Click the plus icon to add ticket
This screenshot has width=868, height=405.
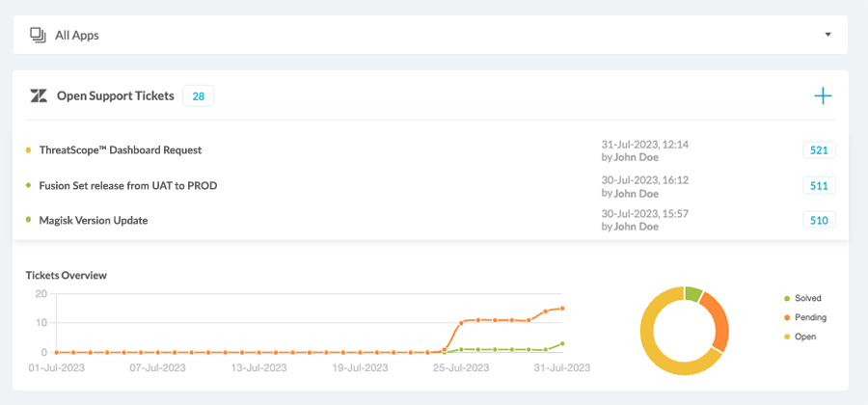click(x=823, y=95)
